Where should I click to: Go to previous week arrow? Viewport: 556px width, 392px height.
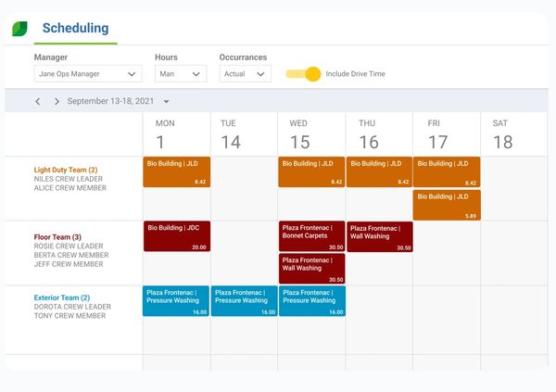click(x=37, y=101)
